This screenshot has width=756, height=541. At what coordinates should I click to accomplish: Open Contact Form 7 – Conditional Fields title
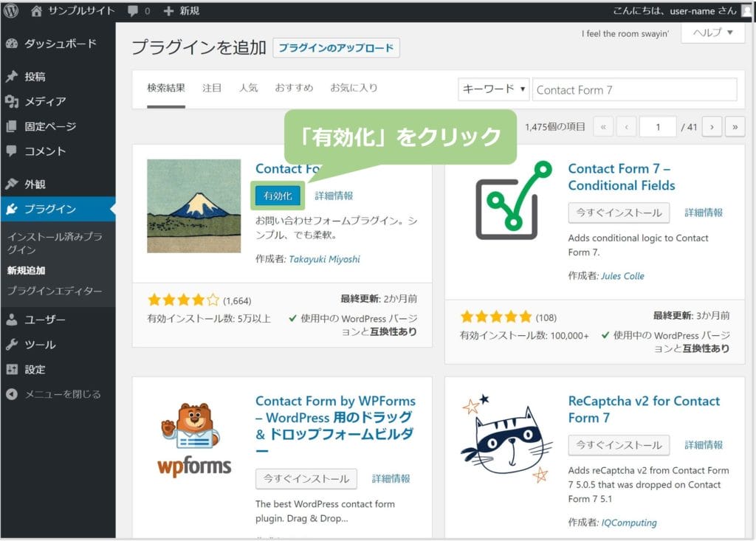click(x=621, y=177)
